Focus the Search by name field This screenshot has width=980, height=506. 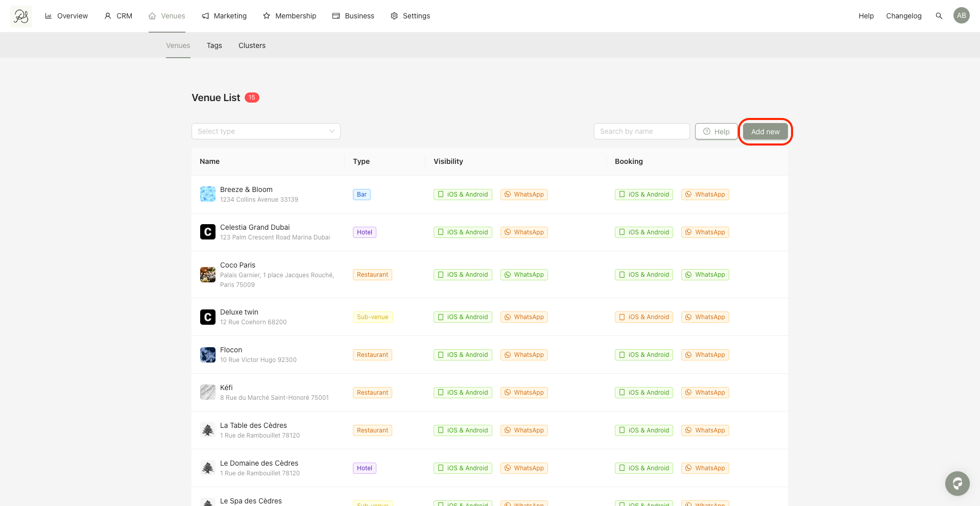click(x=641, y=131)
